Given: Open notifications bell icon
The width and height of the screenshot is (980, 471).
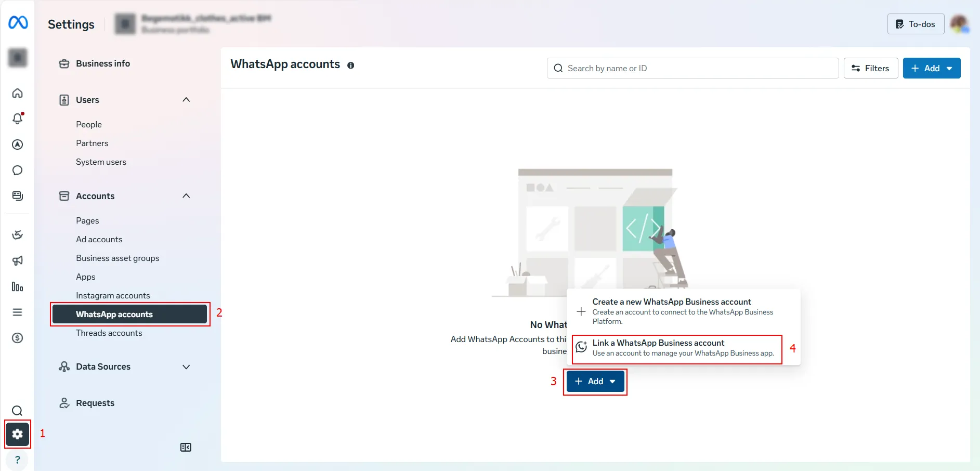Looking at the screenshot, I should [x=18, y=119].
